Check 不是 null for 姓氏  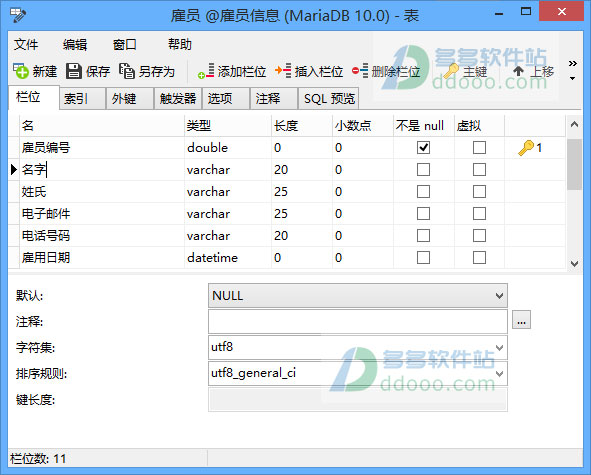[x=423, y=192]
